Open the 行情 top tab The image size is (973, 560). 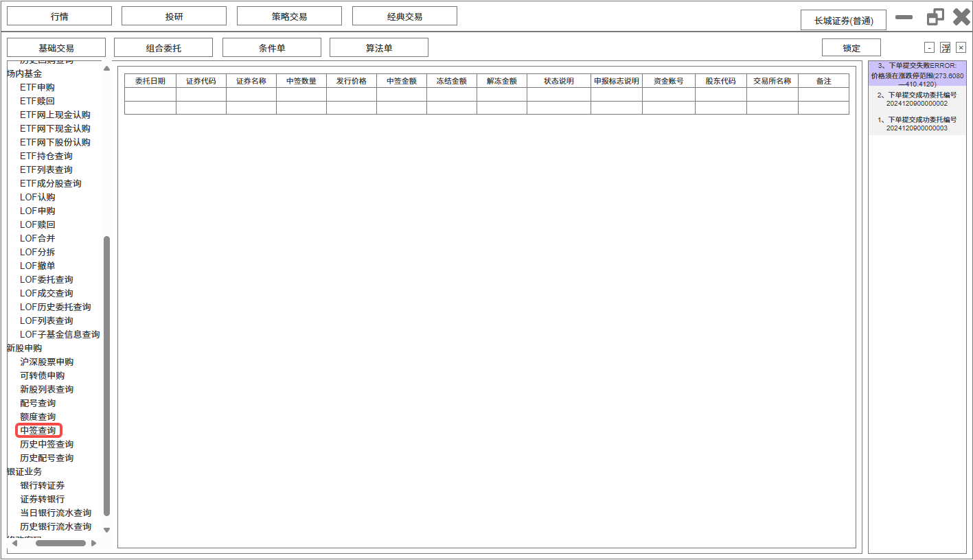(59, 16)
